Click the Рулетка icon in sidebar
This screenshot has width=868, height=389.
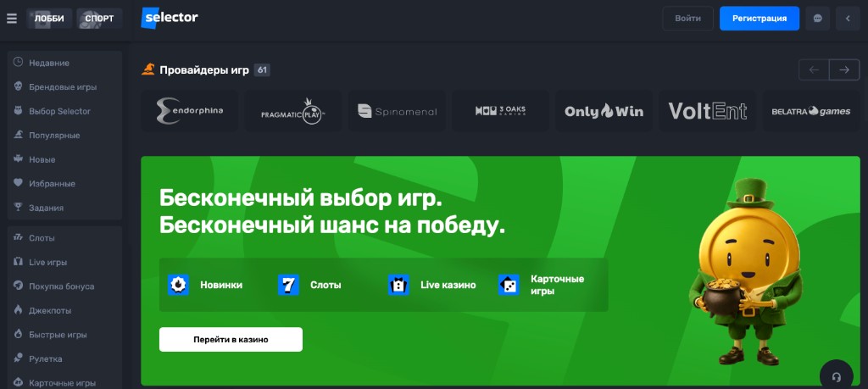point(18,358)
